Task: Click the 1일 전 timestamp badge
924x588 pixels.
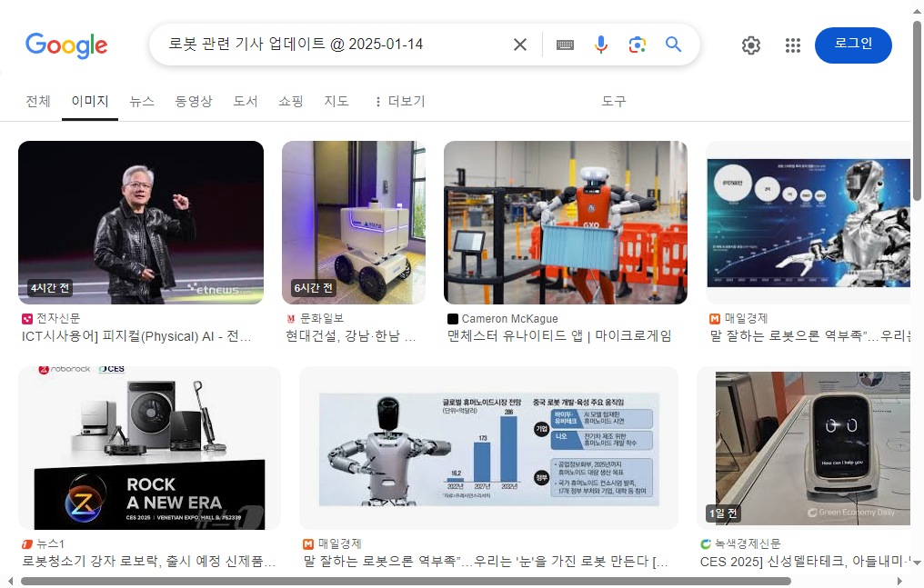Action: point(723,513)
